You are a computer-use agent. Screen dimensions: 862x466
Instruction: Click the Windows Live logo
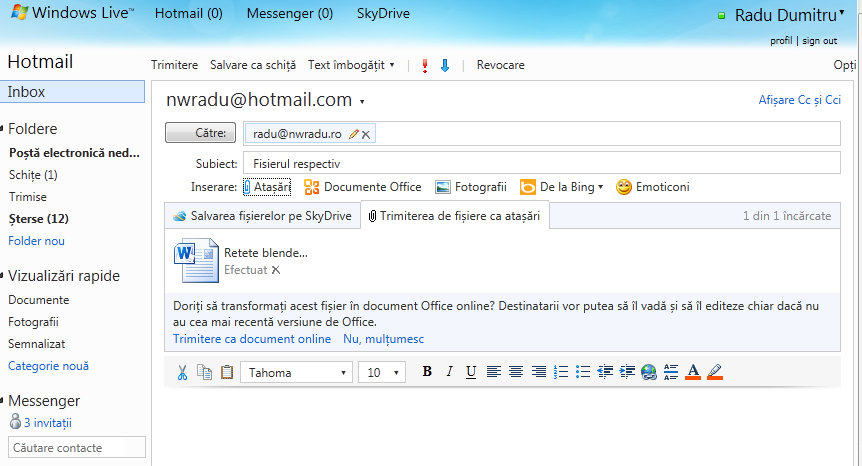72,13
